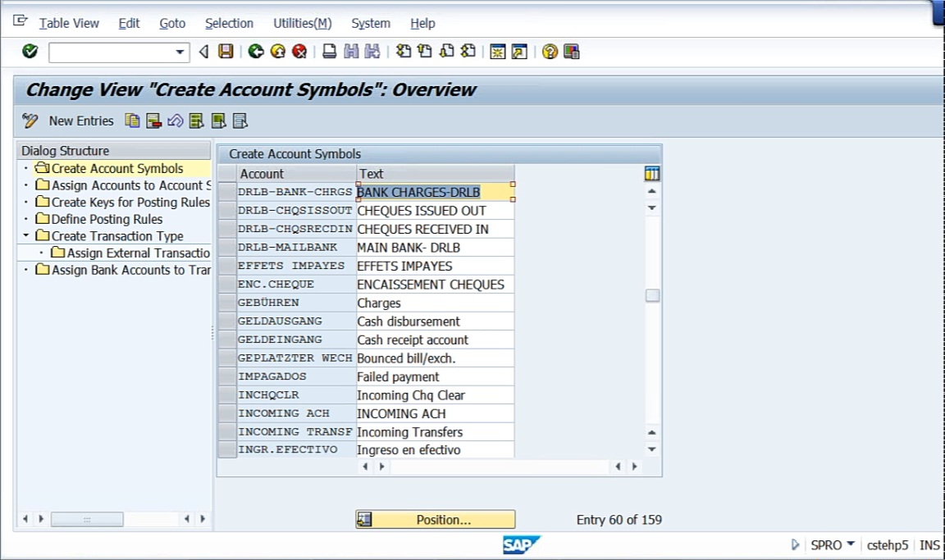Screen dimensions: 945x560
Task: Cancel using the red X icon
Action: 299,52
